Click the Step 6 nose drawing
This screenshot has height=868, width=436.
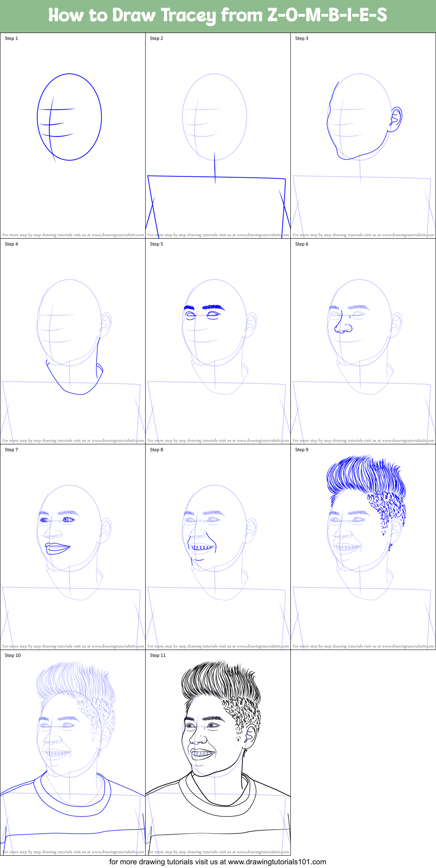pyautogui.click(x=344, y=322)
